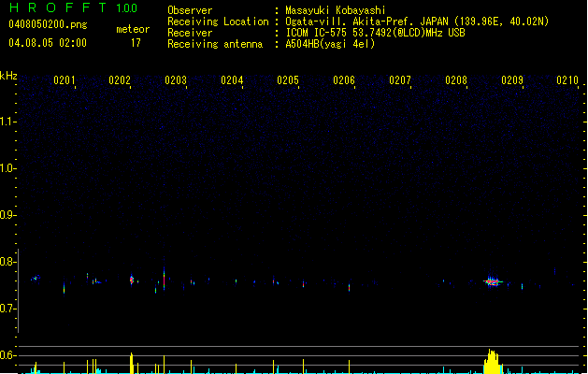Screen dimensions: 588x374
Task: Click the 'Observer' field label
Action: [x=190, y=10]
